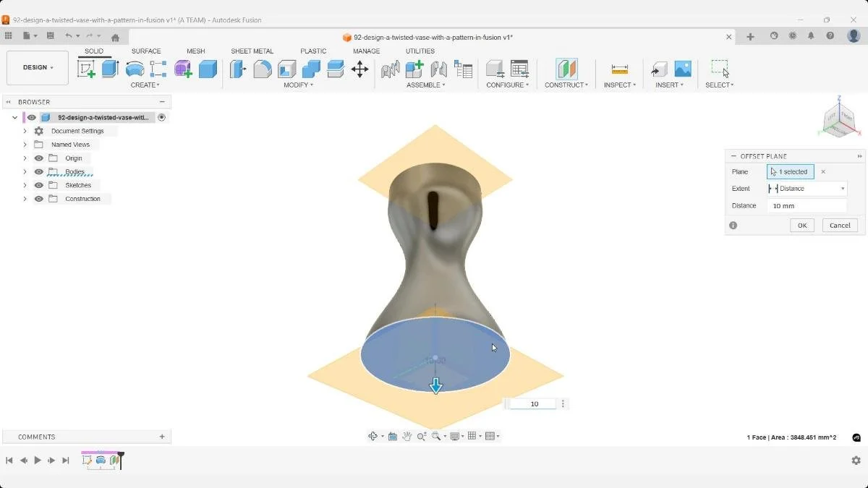Click the Orbit icon in navigation bar

(x=372, y=435)
